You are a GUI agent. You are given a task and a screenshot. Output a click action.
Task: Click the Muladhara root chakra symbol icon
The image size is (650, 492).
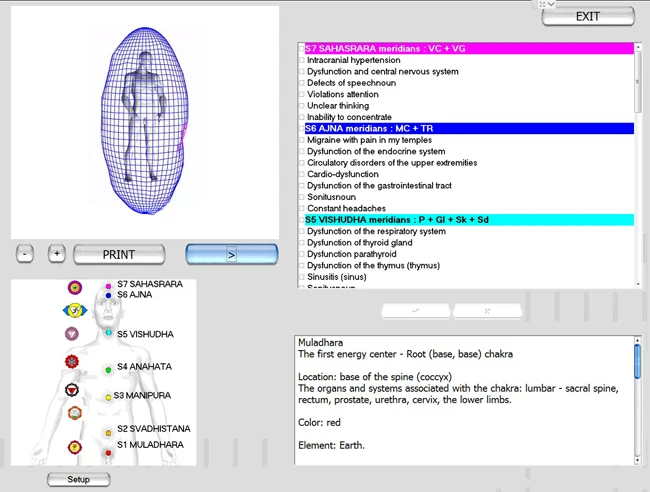tap(75, 447)
